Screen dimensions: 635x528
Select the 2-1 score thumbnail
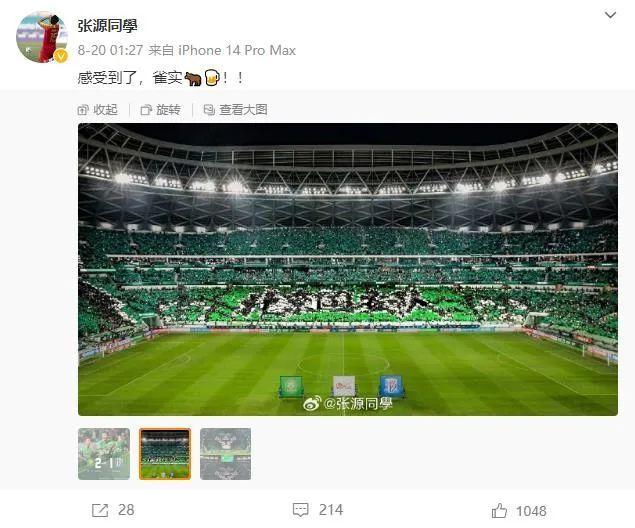(104, 454)
